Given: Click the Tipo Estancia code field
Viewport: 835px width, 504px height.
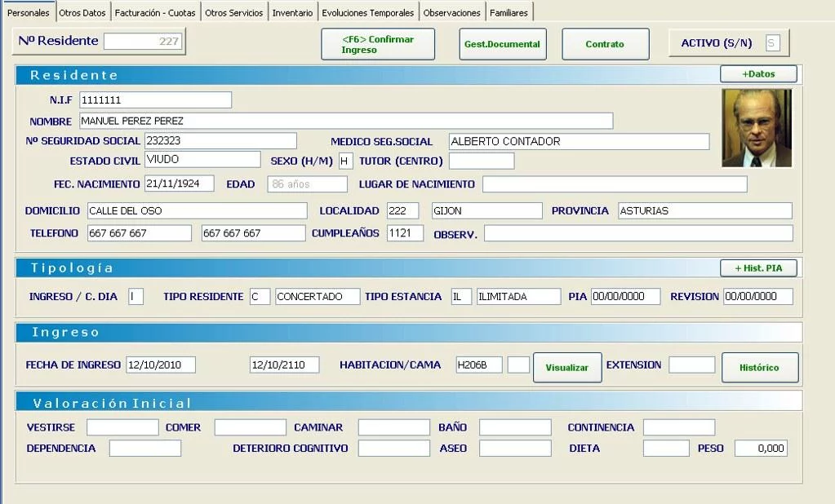Looking at the screenshot, I should pyautogui.click(x=461, y=296).
